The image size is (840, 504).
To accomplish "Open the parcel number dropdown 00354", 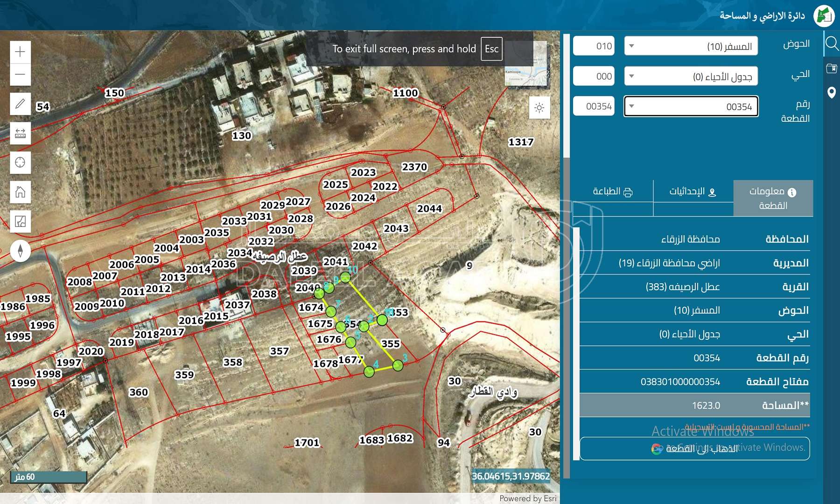I will click(x=691, y=106).
